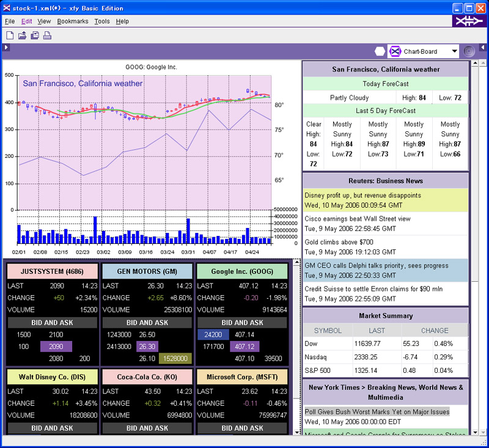Click the xfy logo in top right
The image size is (489, 448).
(469, 21)
